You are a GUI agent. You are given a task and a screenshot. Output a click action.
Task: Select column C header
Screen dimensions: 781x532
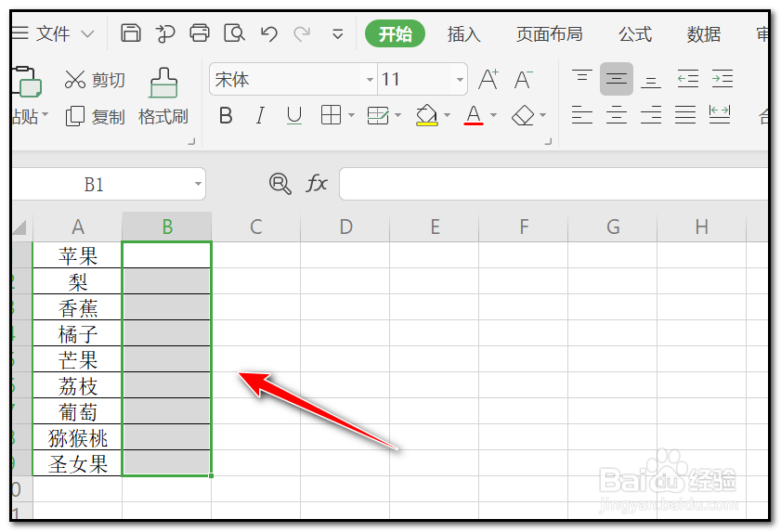(x=256, y=227)
